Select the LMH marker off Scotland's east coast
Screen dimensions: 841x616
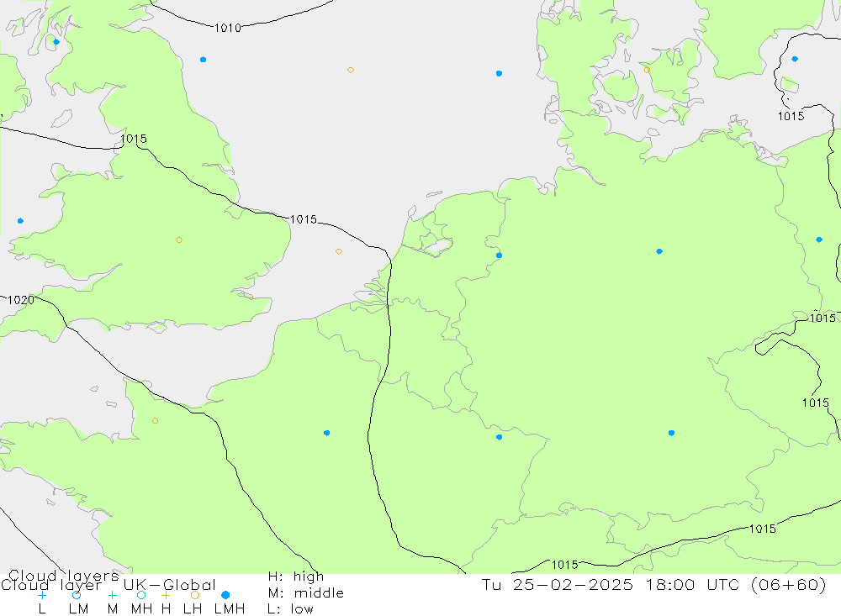[203, 60]
